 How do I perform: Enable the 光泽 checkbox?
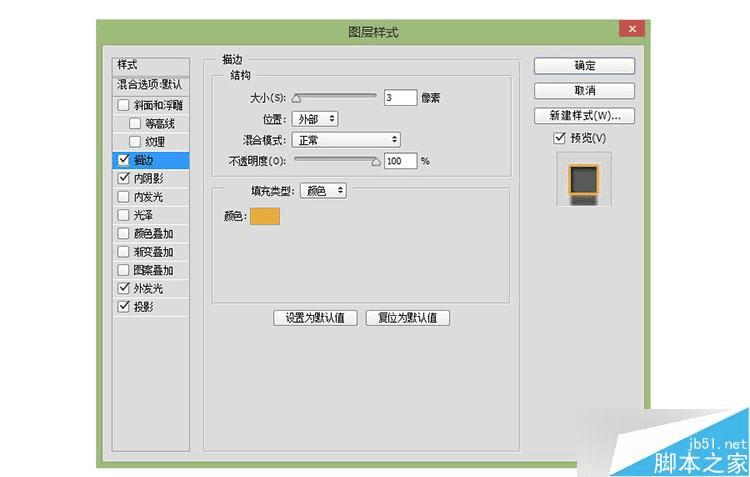tap(123, 215)
